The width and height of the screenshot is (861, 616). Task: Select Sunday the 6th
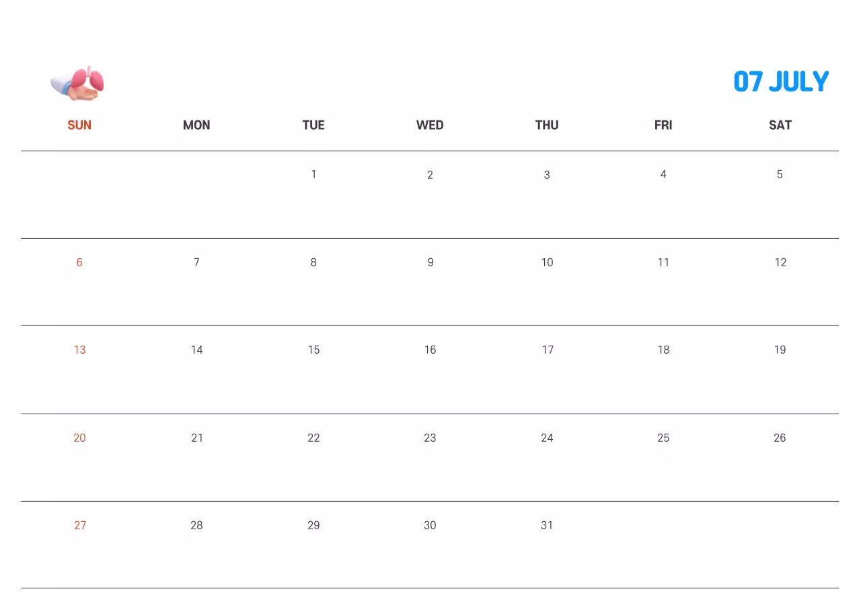click(79, 262)
